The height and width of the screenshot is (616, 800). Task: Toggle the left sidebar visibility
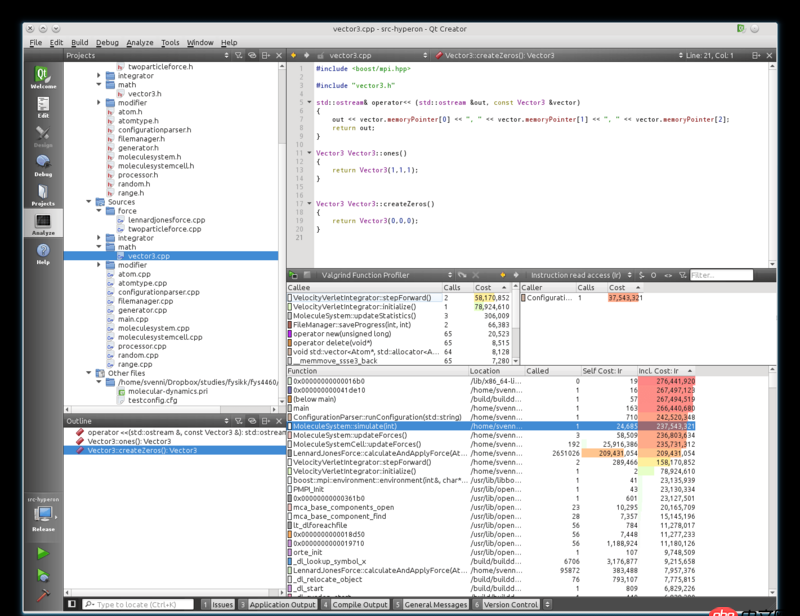(x=72, y=604)
